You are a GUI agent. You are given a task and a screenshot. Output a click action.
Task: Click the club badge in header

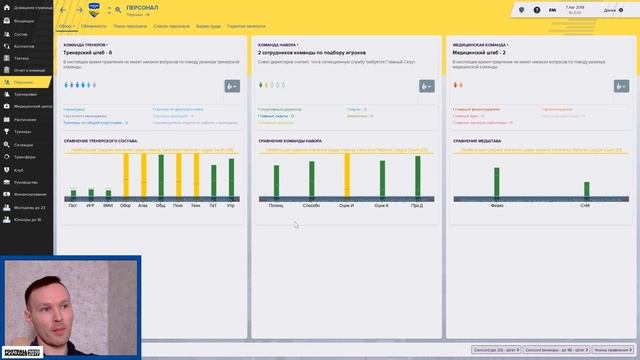click(94, 10)
